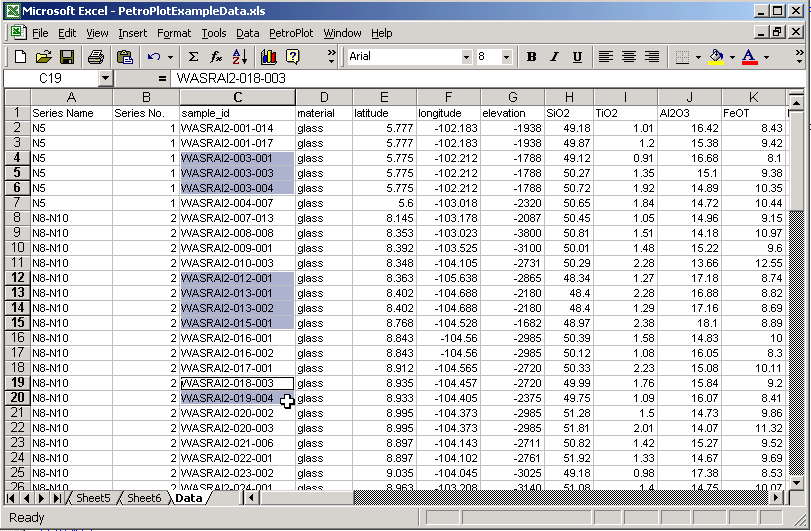Screen dimensions: 811x531
Task: Click cell WASRAI2-020-002
Action: pos(237,413)
